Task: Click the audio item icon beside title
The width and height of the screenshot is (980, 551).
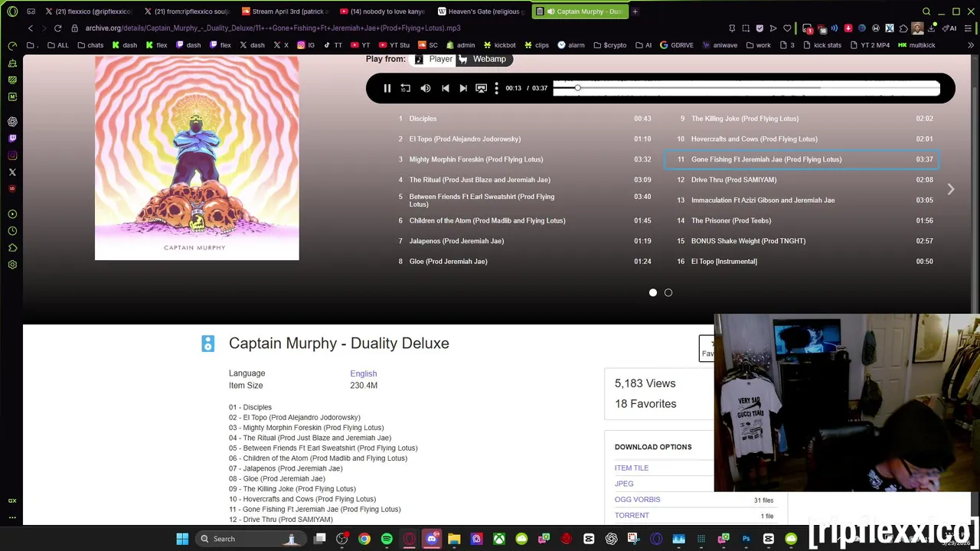Action: (x=208, y=344)
